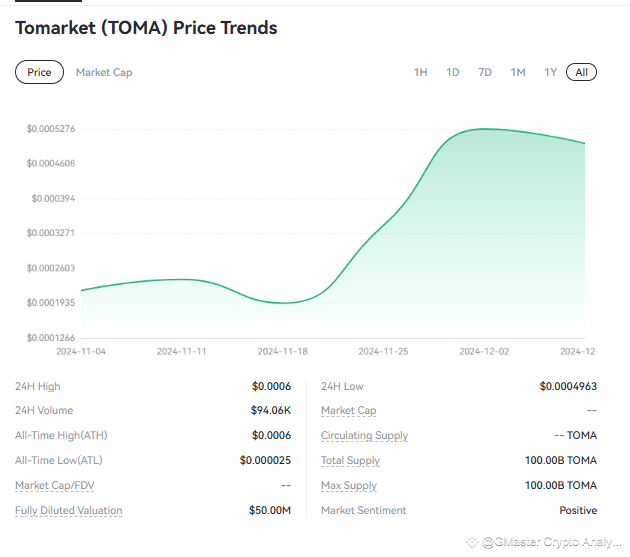Click the Fully Diluted Valuation label
Viewport: 630px width, 557px height.
(x=68, y=511)
